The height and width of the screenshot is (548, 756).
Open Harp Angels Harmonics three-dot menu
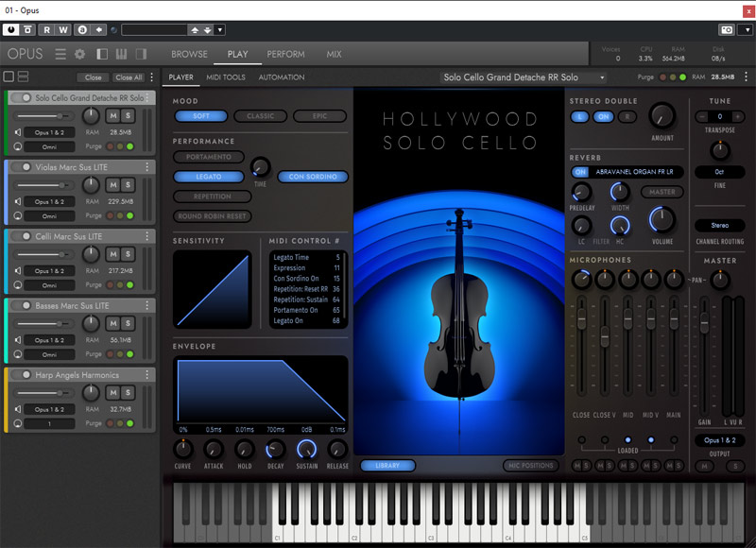(x=147, y=375)
